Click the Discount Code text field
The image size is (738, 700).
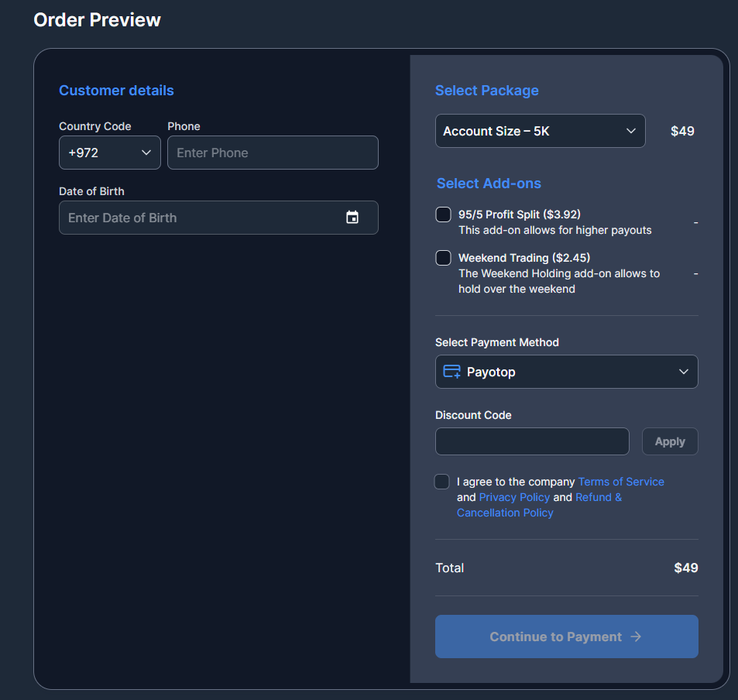532,441
